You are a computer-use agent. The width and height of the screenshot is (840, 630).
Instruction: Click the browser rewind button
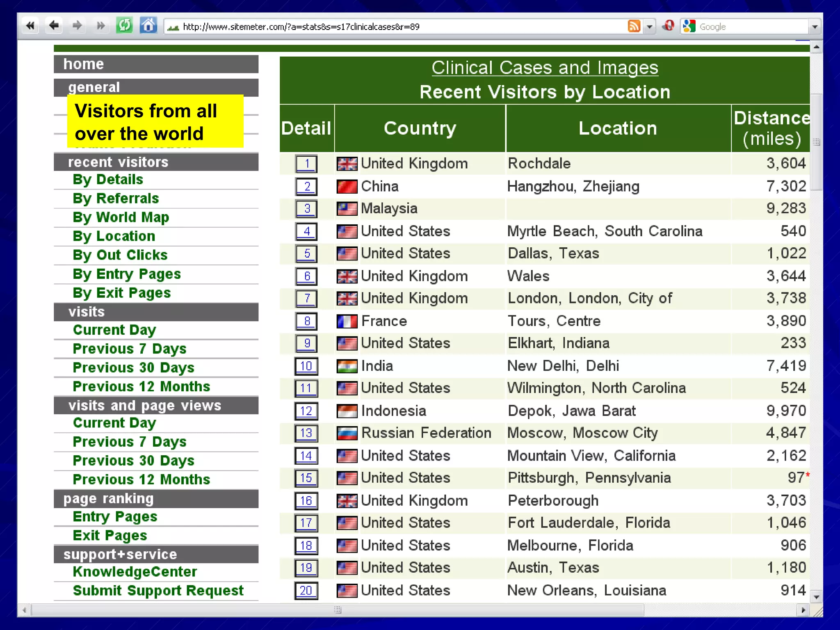30,26
